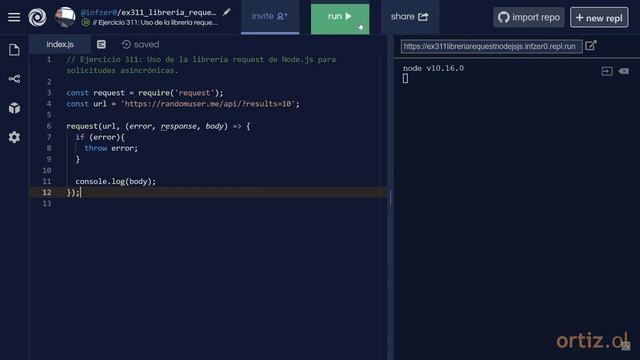Click request(url, callback on line 6
The height and width of the screenshot is (360, 640).
[158, 126]
